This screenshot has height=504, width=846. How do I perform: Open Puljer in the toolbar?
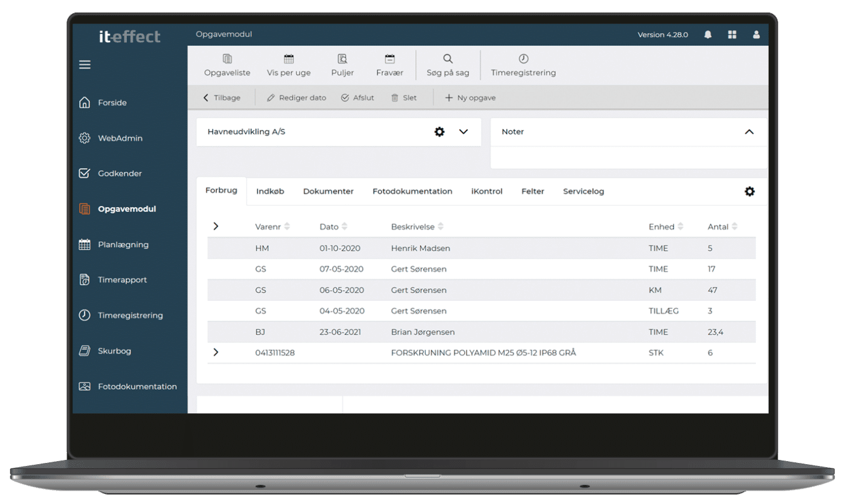[x=343, y=65]
